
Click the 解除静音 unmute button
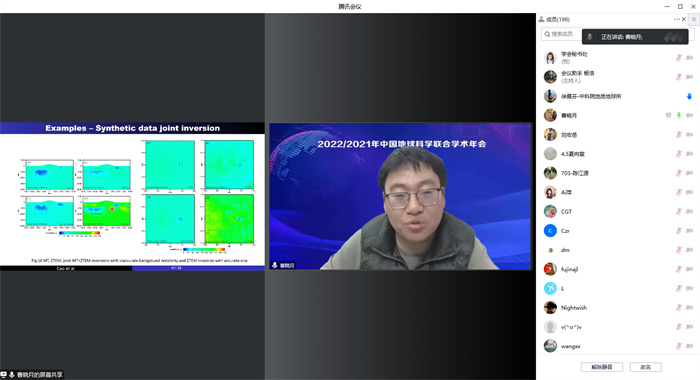tap(602, 367)
